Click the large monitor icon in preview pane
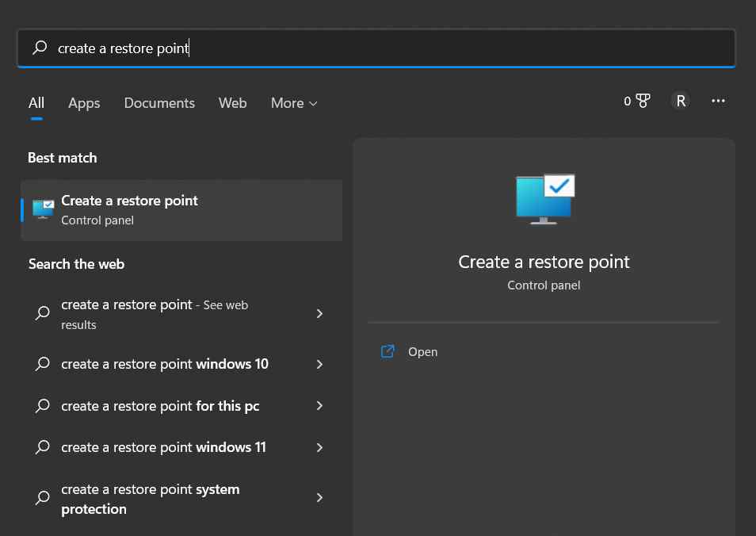 545,199
